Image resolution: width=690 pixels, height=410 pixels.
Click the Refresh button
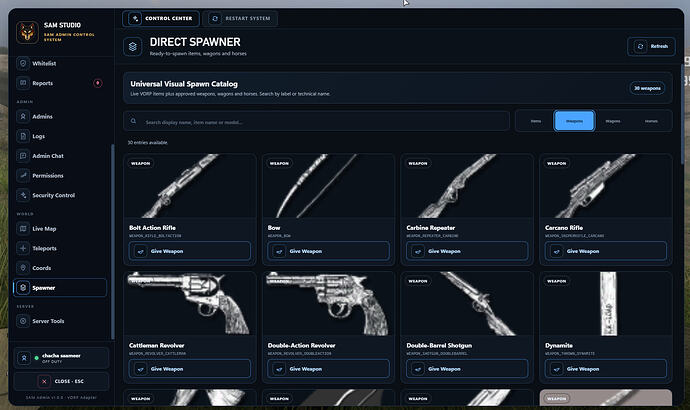(651, 46)
